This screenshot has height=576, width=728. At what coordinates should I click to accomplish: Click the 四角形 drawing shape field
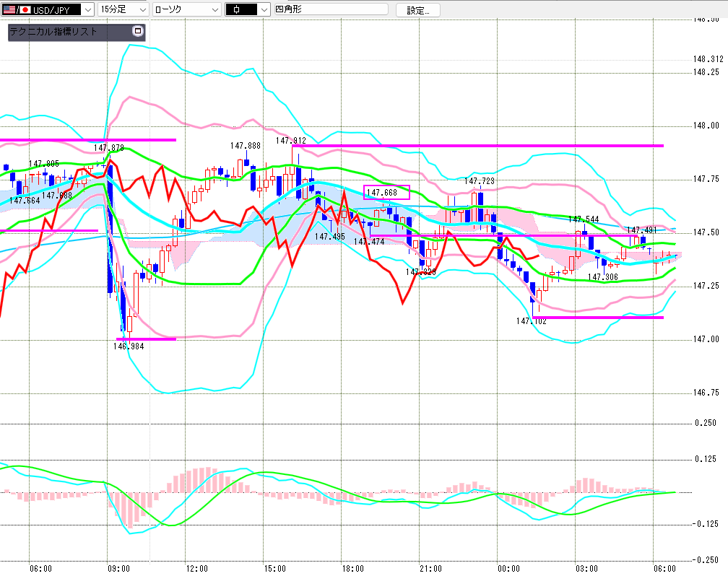pos(331,9)
